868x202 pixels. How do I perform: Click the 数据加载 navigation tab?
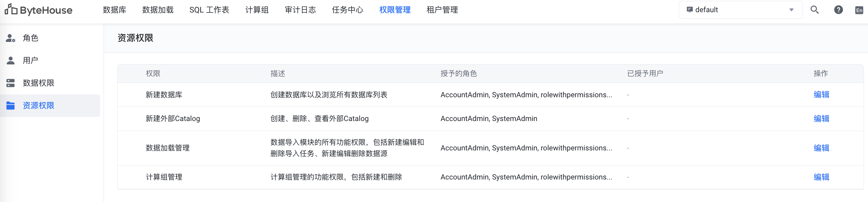pyautogui.click(x=158, y=10)
